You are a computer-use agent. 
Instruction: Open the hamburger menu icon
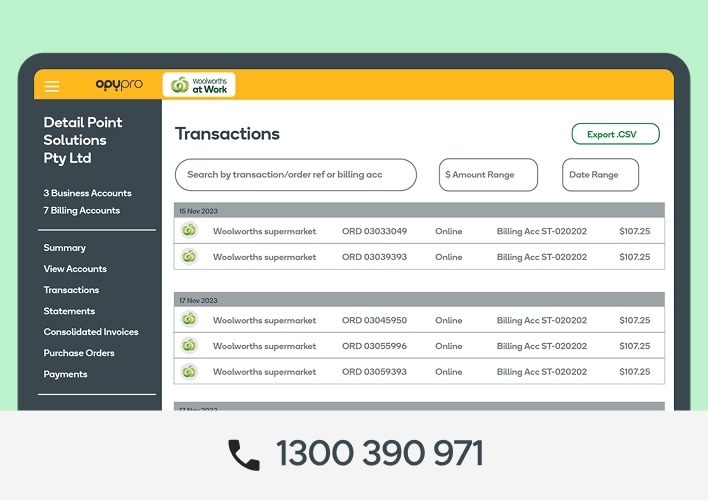(52, 86)
